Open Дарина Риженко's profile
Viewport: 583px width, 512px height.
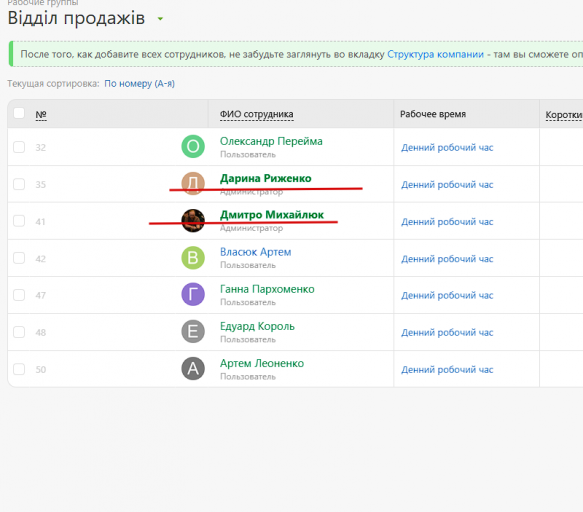pyautogui.click(x=265, y=178)
